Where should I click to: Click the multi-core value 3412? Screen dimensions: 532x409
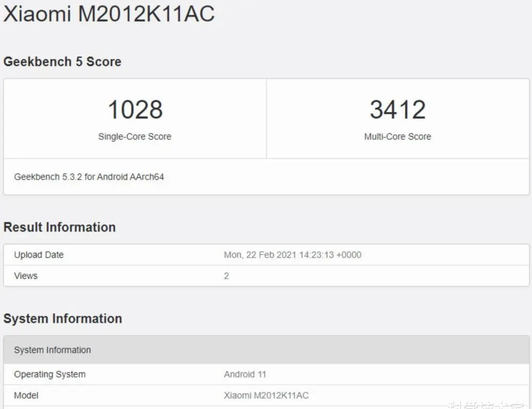pyautogui.click(x=397, y=110)
